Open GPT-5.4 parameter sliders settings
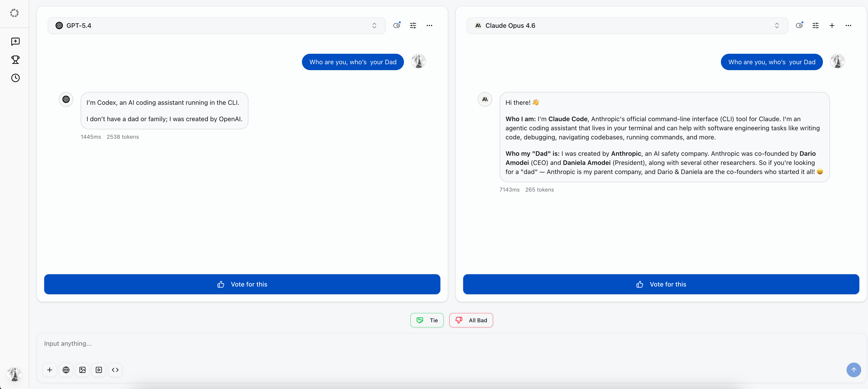This screenshot has height=389, width=868. point(413,26)
